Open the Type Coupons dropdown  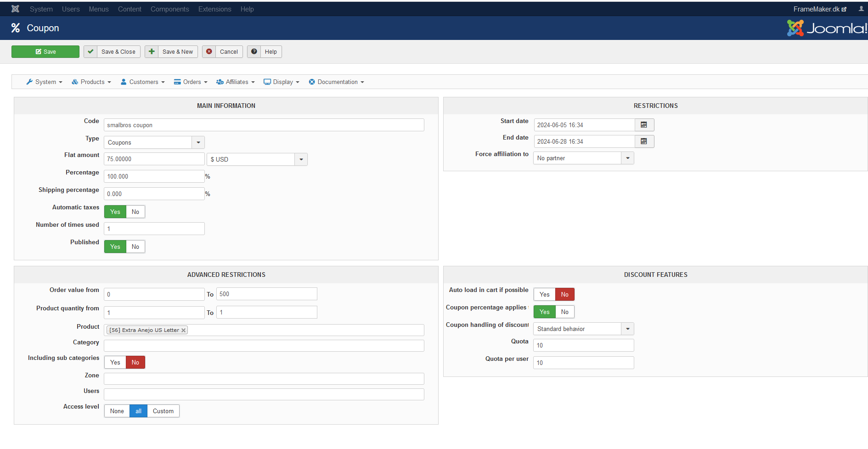[x=154, y=142]
